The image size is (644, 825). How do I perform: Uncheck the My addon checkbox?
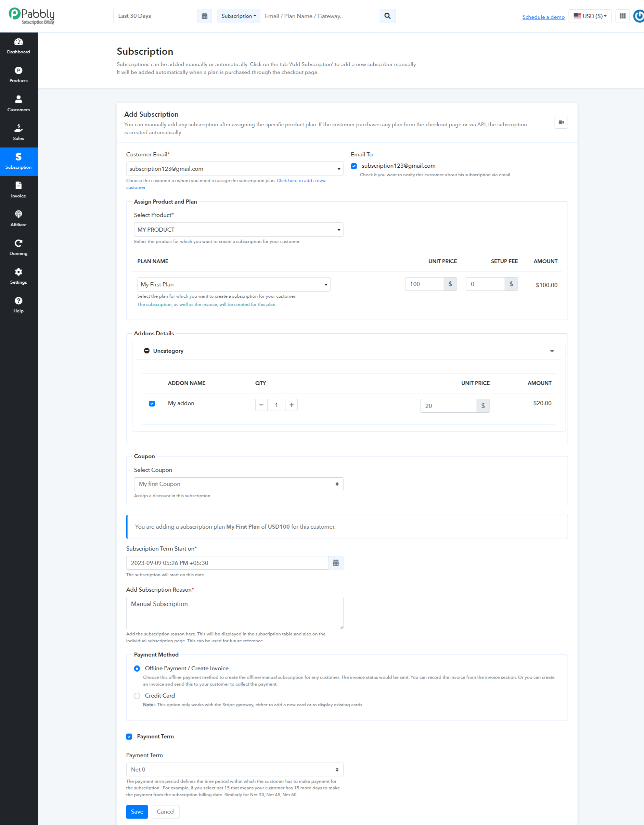click(152, 403)
